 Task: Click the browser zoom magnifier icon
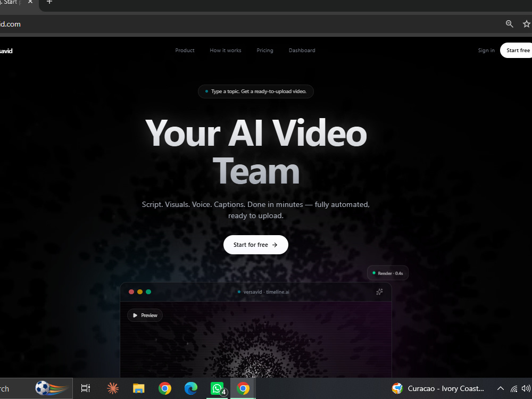(x=509, y=24)
